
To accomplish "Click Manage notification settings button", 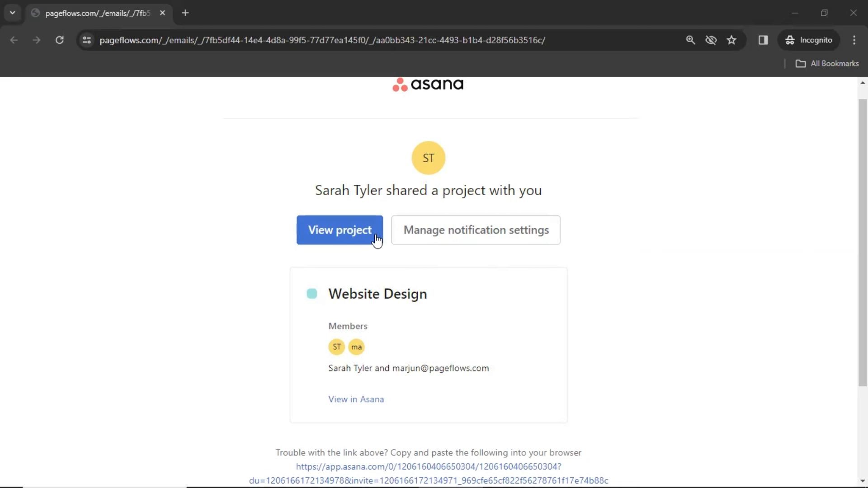I will pos(476,230).
